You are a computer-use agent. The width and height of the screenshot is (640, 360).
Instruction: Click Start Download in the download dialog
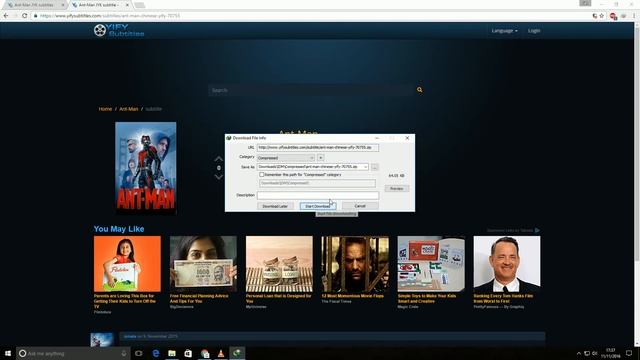click(x=318, y=206)
